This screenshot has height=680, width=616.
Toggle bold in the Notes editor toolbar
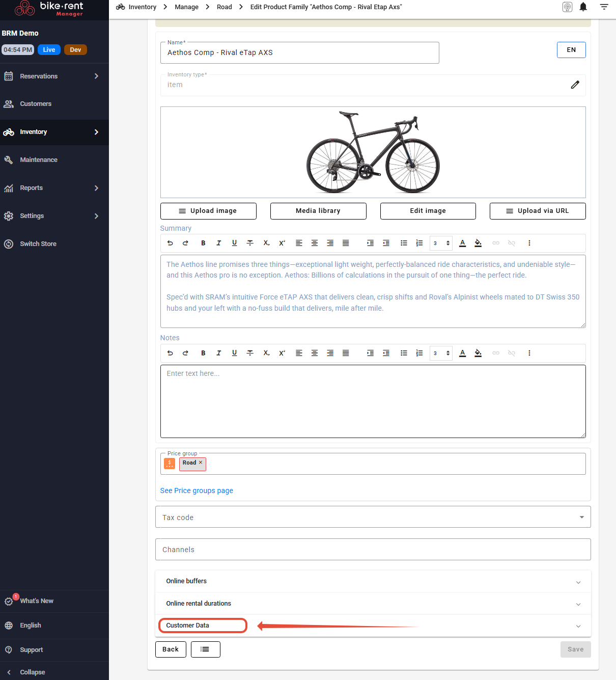tap(203, 353)
